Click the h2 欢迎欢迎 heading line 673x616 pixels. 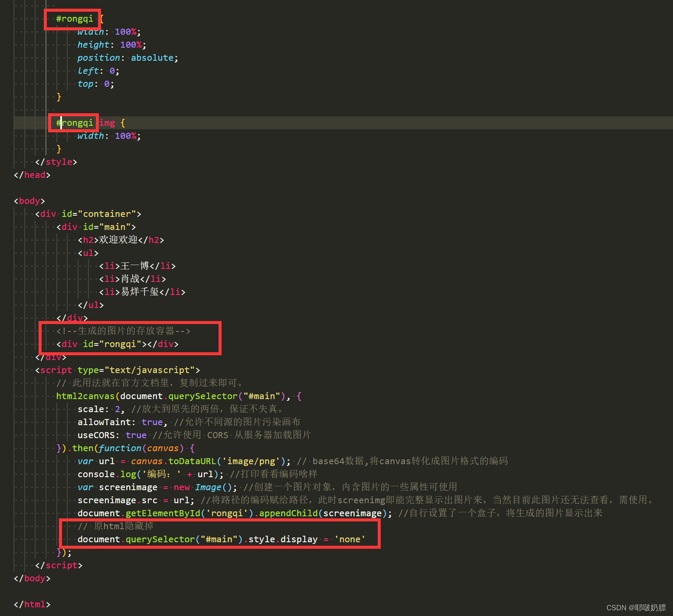coord(121,240)
